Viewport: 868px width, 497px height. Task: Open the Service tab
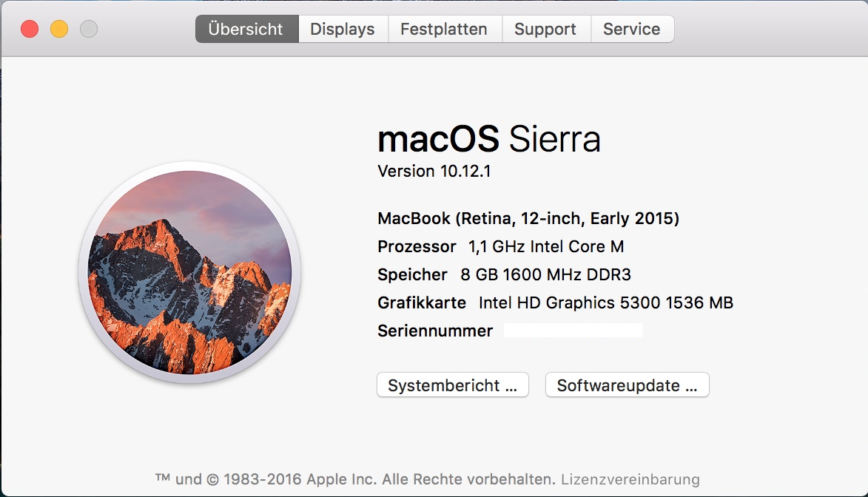632,29
